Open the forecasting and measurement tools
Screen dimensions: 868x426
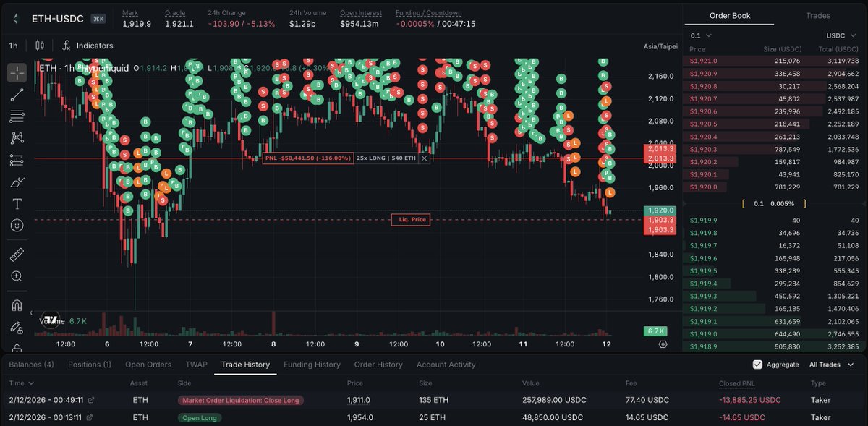pos(17,160)
